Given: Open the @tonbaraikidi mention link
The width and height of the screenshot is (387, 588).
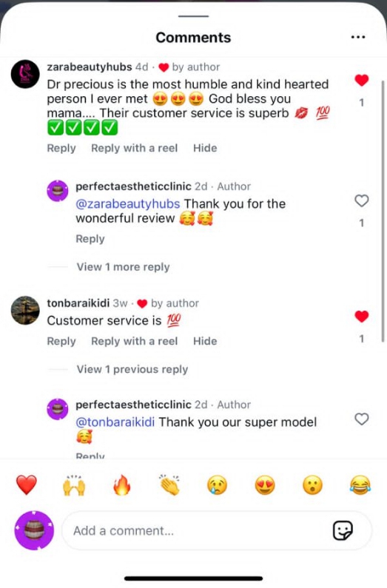Looking at the screenshot, I should pyautogui.click(x=115, y=422).
